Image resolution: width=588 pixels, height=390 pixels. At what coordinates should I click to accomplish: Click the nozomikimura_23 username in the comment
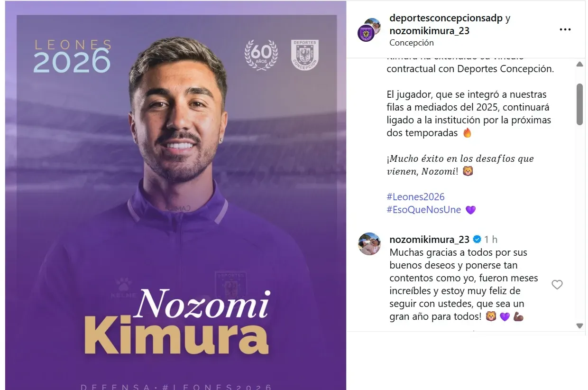(429, 239)
